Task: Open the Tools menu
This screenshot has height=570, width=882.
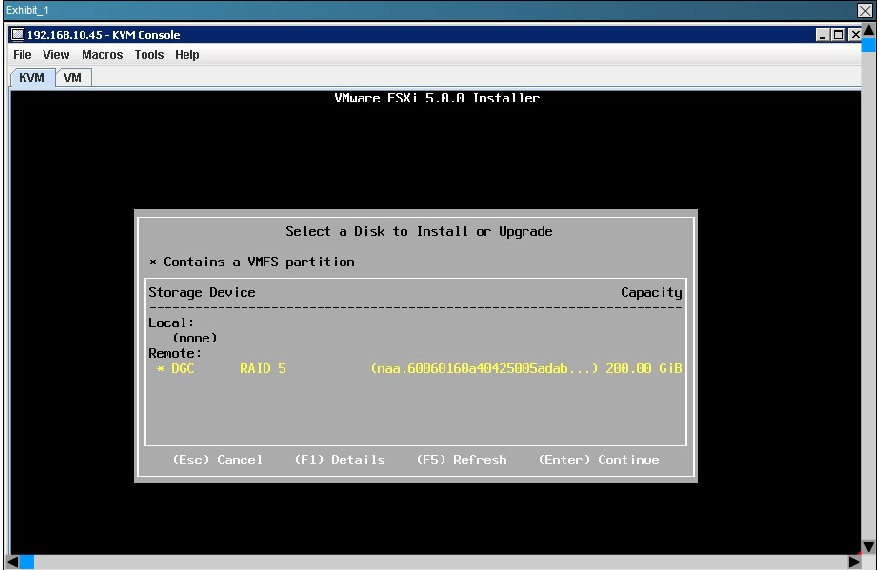Action: 149,55
